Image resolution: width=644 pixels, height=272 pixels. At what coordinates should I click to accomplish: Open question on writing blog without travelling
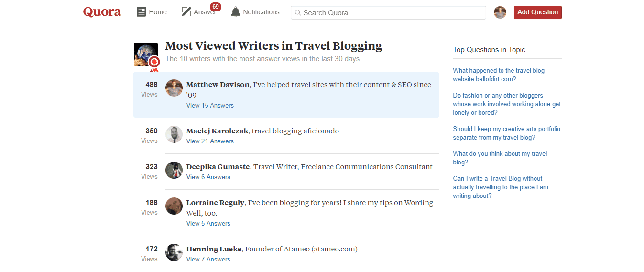coord(501,187)
